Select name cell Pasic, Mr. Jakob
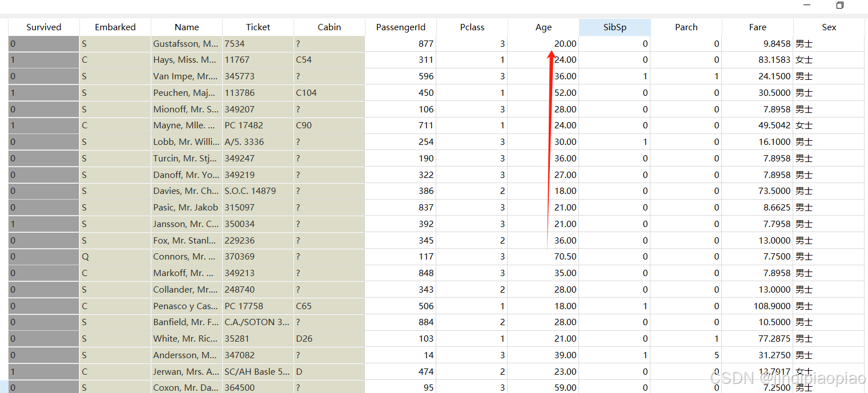The image size is (868, 393). pos(187,208)
